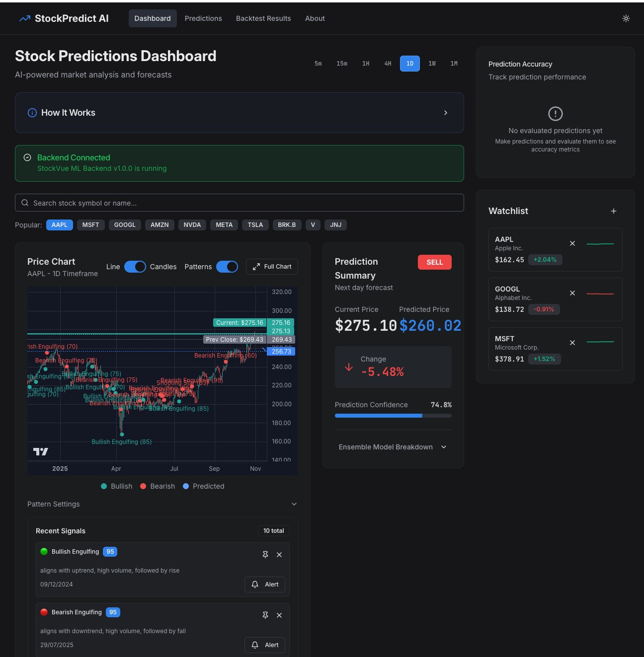Viewport: 644px width, 657px height.
Task: Click the StockPredict AI trending-arrow logo
Action: point(24,18)
